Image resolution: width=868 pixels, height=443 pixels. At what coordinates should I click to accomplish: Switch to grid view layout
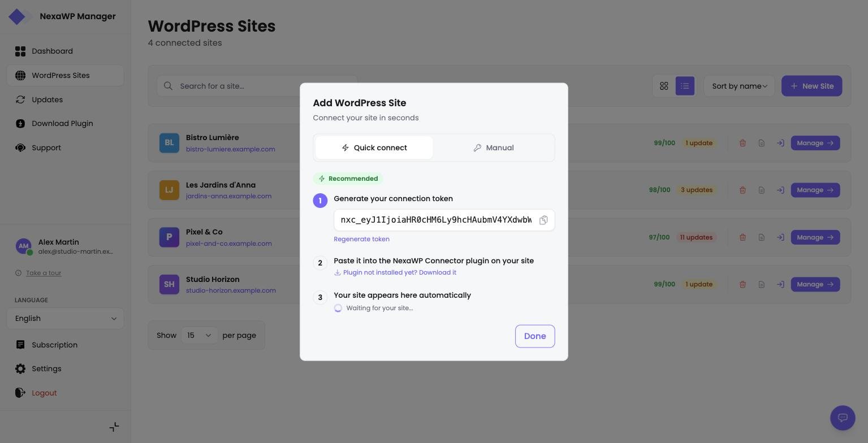[664, 86]
